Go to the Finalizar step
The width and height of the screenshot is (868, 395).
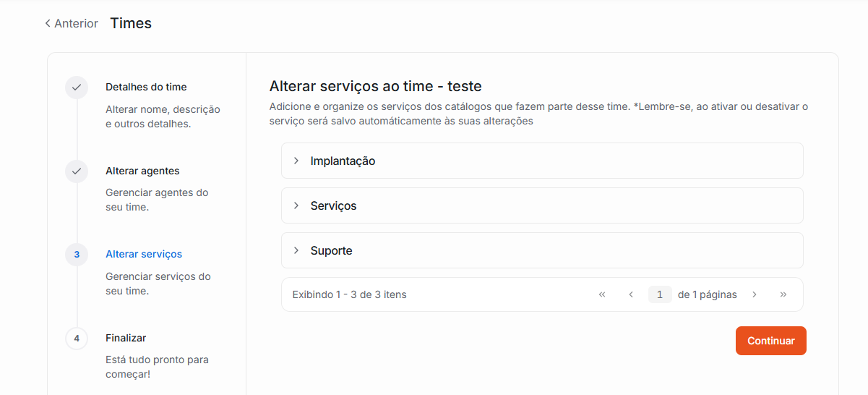[x=126, y=339]
